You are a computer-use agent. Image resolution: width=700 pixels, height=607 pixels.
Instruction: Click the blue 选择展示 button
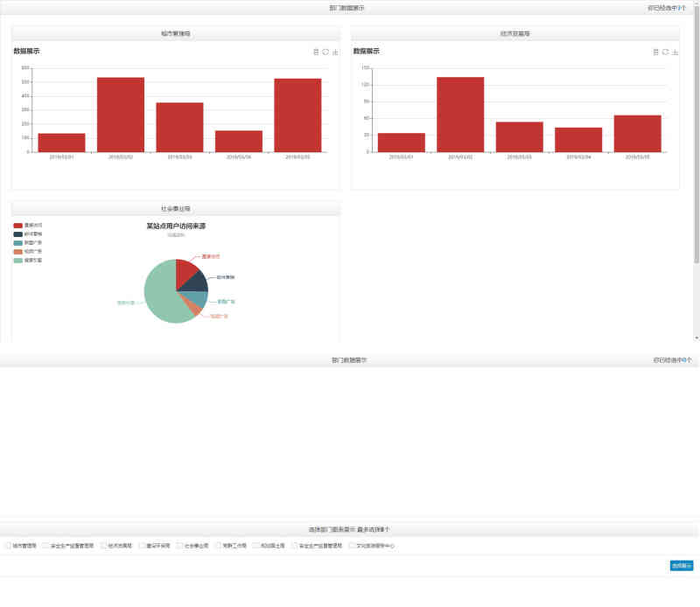(681, 566)
